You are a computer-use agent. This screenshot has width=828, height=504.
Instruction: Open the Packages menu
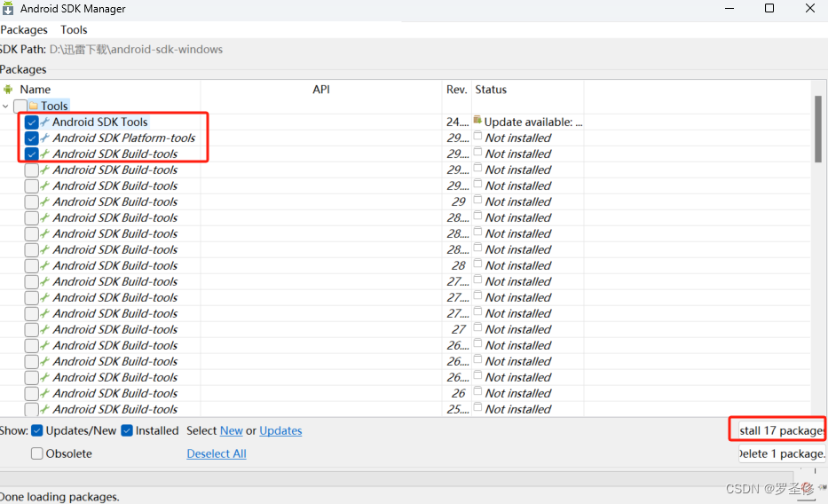24,30
